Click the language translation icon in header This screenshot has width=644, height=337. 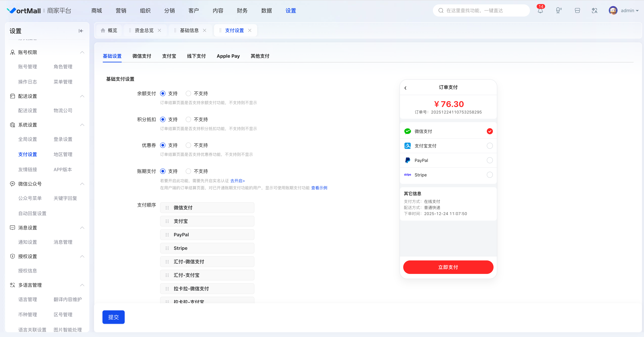coord(594,10)
